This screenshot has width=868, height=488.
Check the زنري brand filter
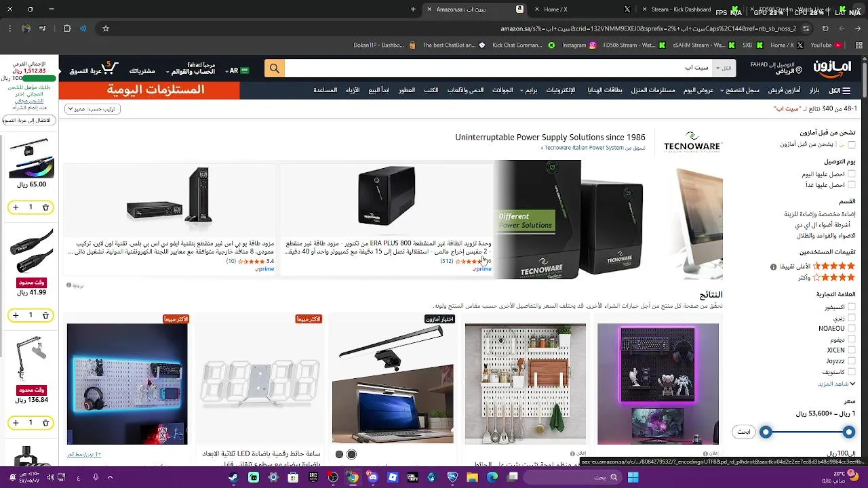pos(852,318)
